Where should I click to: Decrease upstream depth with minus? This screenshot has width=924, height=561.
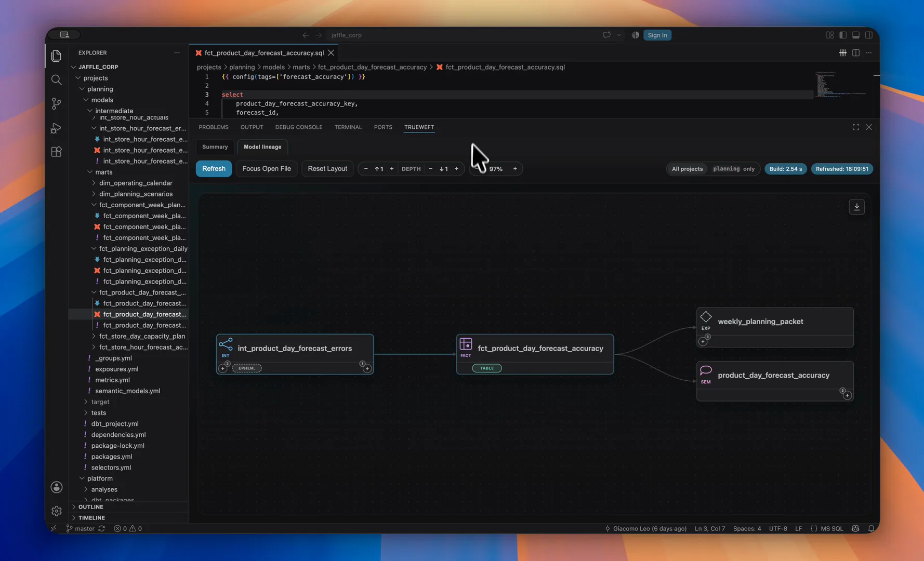point(366,169)
